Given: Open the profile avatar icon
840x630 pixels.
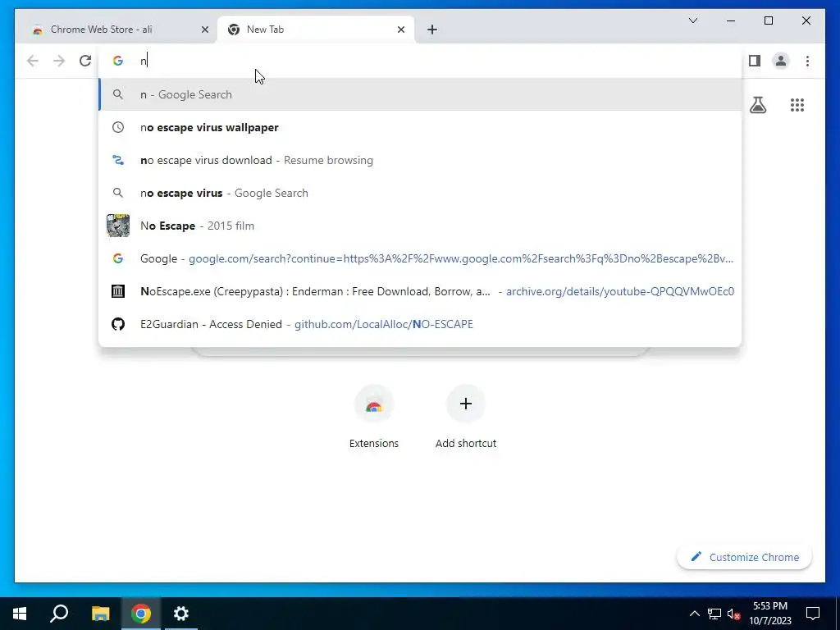Looking at the screenshot, I should [781, 61].
